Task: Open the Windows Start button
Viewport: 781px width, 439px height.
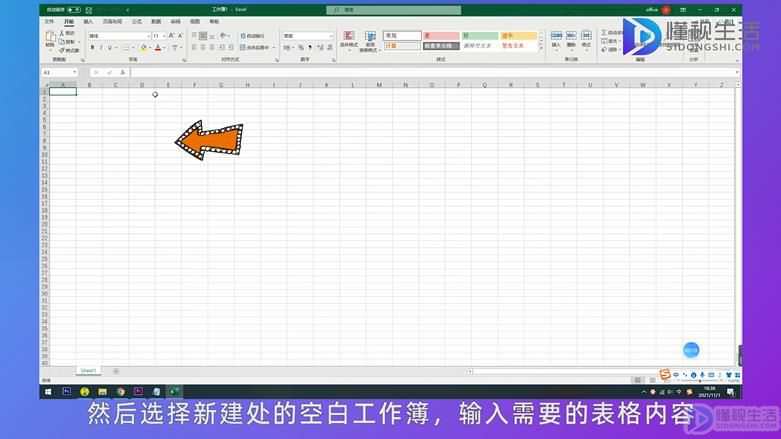Action: tap(48, 392)
